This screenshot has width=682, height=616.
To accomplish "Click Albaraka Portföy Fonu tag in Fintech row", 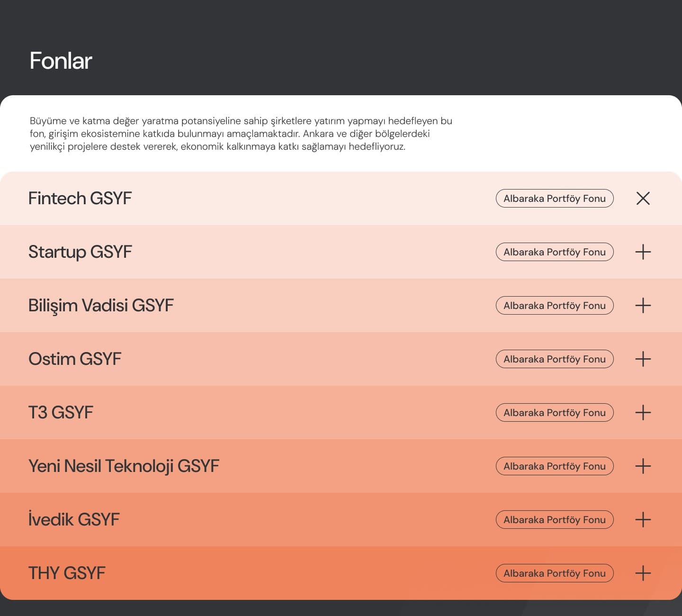I will [x=554, y=198].
